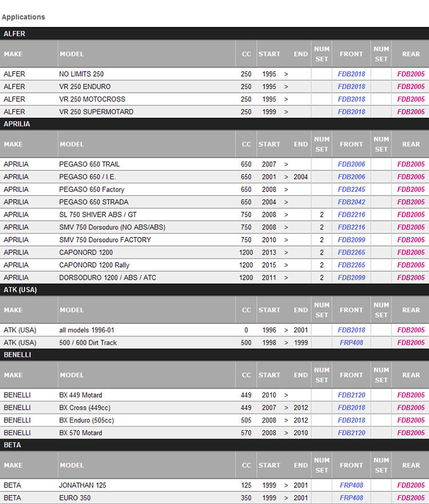
Task: Select the BENELLI section header bar
Action: click(214, 355)
